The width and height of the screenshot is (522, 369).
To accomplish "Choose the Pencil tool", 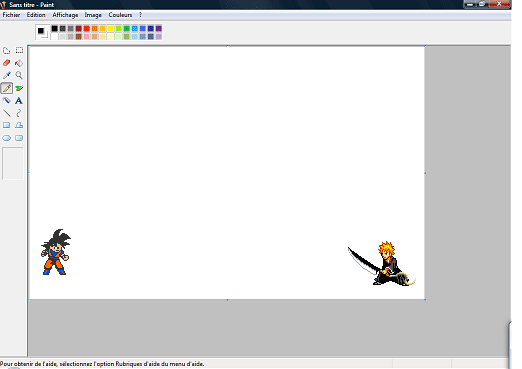I will [6, 88].
